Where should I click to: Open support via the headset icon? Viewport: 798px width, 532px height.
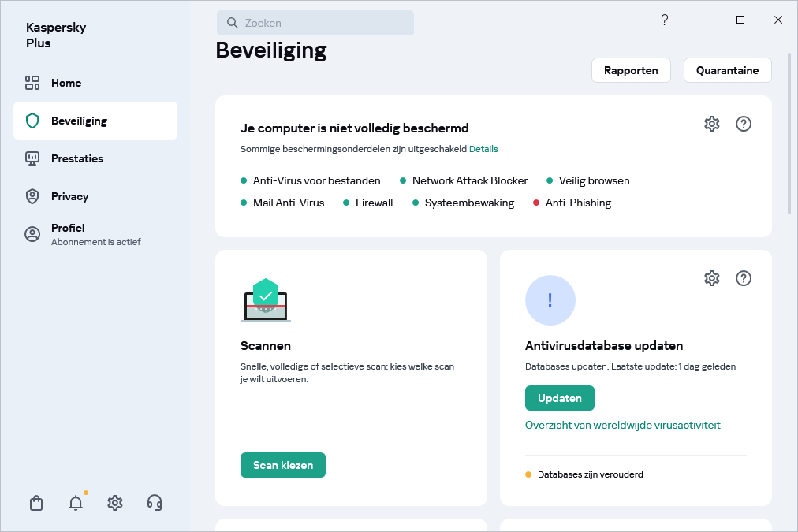[154, 502]
